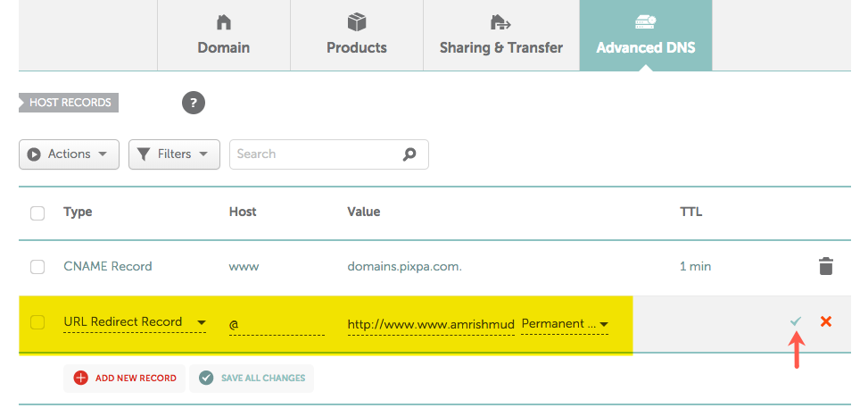
Task: Click the magnifying glass search icon
Action: coord(409,154)
